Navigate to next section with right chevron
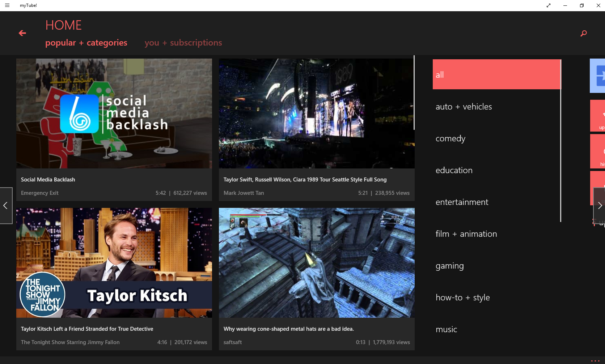 599,206
